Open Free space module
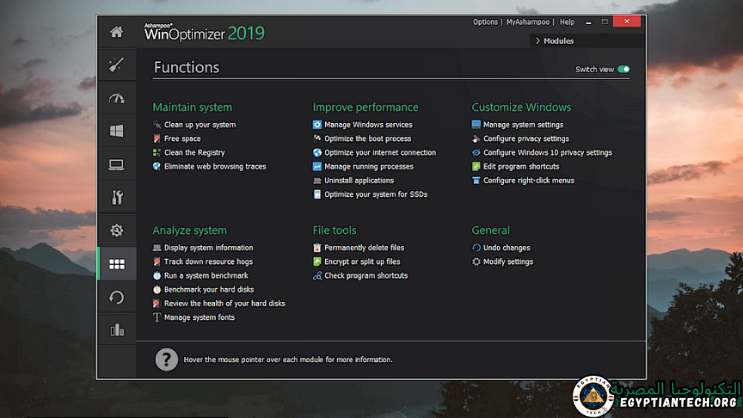Viewport: 743px width, 418px height. (x=177, y=139)
